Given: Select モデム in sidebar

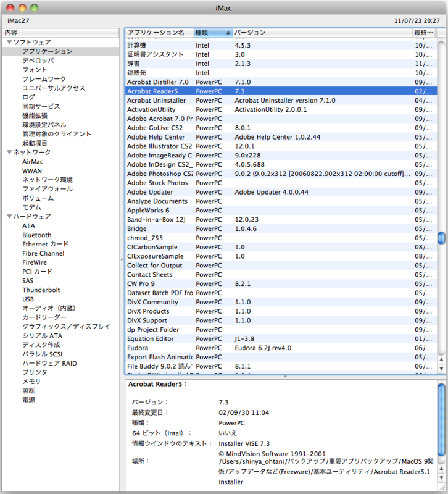Looking at the screenshot, I should pyautogui.click(x=31, y=207).
